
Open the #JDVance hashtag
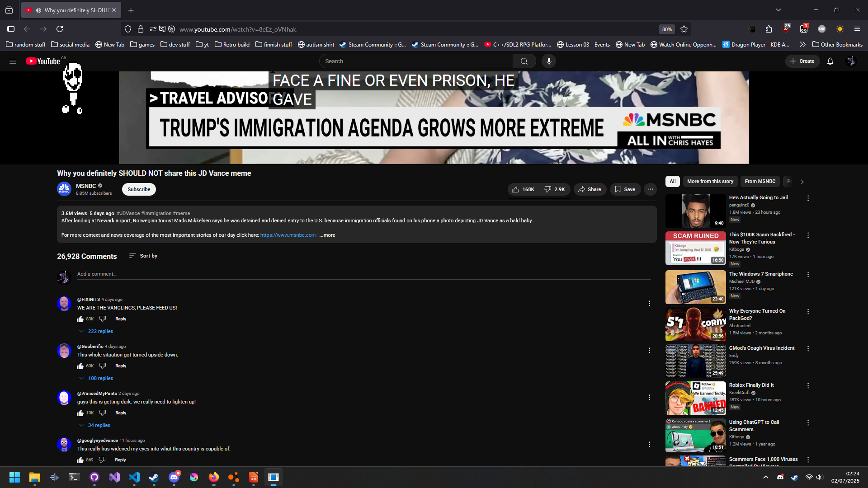pyautogui.click(x=128, y=213)
